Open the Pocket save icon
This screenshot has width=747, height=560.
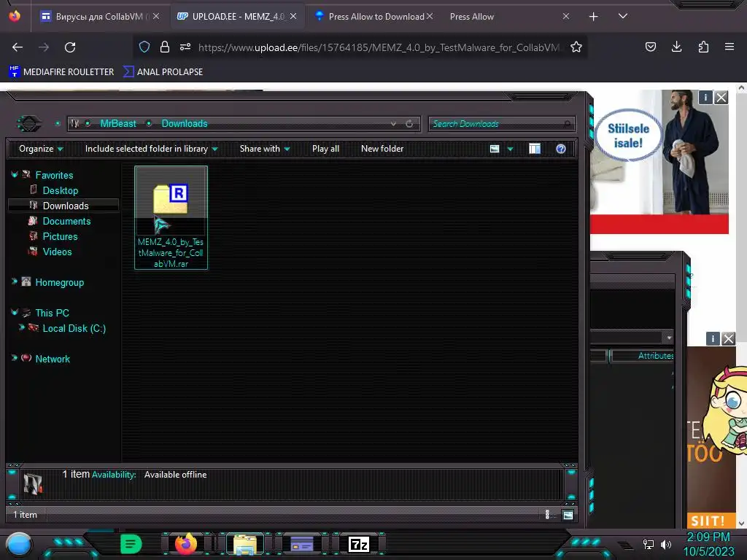(650, 47)
